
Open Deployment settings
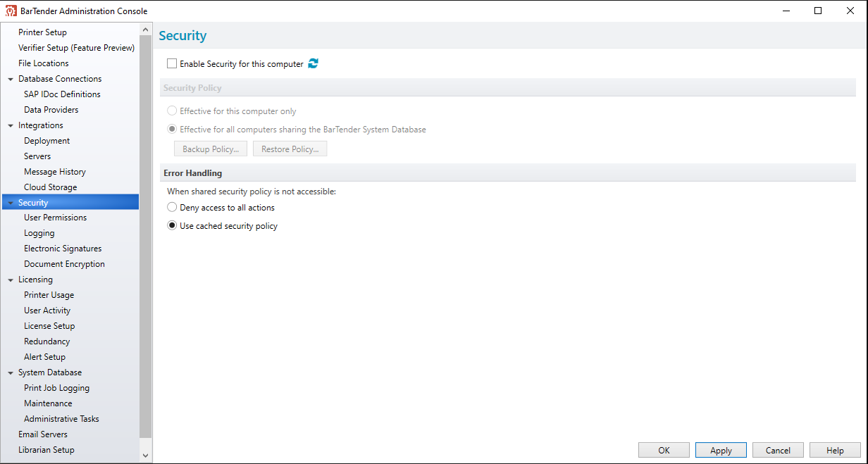[x=46, y=141]
